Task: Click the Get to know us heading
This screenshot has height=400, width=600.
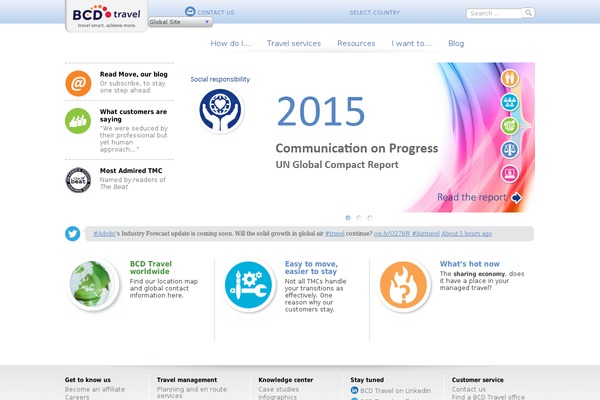Action: pyautogui.click(x=88, y=380)
